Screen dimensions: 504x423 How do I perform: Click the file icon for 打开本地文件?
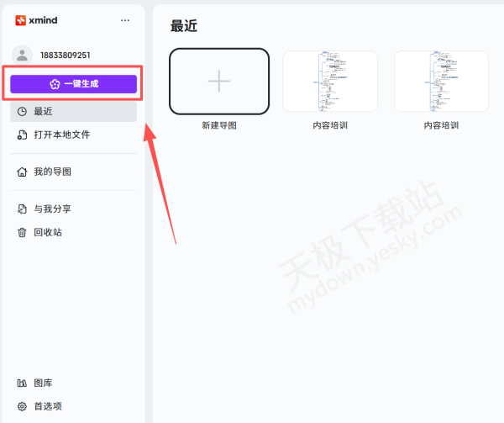pos(23,135)
